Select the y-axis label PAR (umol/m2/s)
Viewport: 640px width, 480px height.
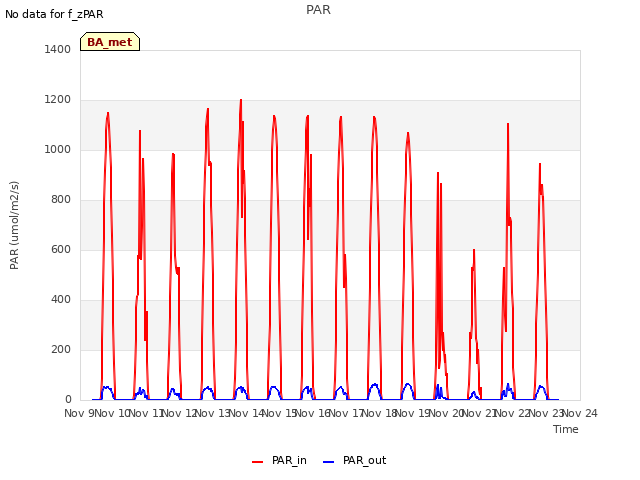14,225
